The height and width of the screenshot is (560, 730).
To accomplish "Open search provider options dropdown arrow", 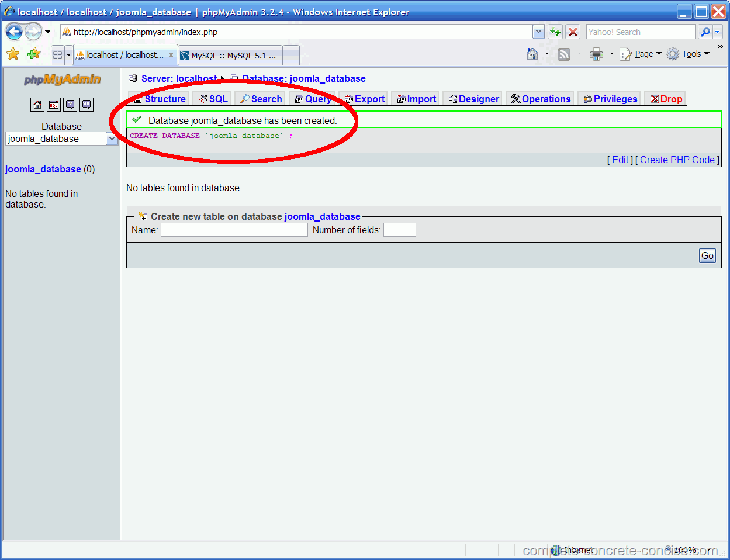I will click(x=718, y=32).
